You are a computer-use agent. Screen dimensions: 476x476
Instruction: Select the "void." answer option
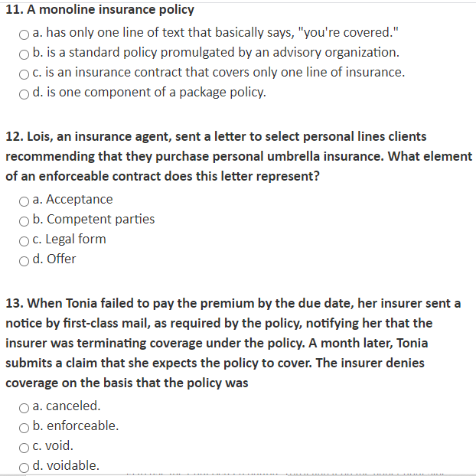click(x=24, y=448)
